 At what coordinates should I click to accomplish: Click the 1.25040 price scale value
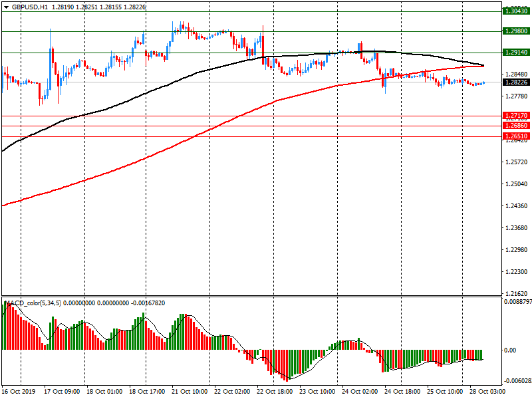pos(517,184)
